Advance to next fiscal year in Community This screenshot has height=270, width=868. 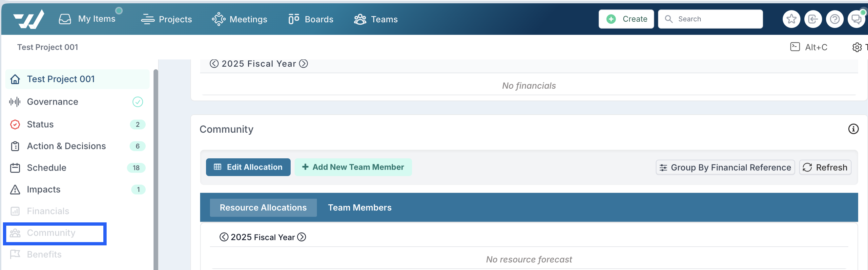point(301,237)
